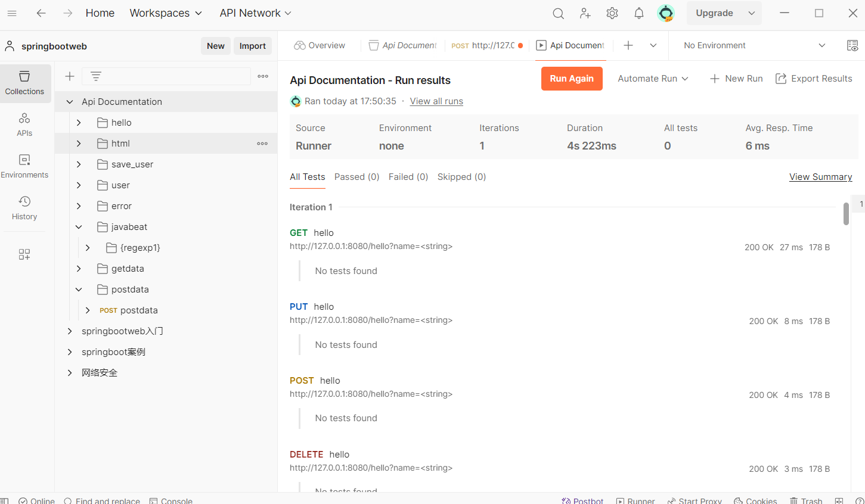The height and width of the screenshot is (504, 865).
Task: Open the configure workspace sidebar grid icon
Action: (24, 254)
